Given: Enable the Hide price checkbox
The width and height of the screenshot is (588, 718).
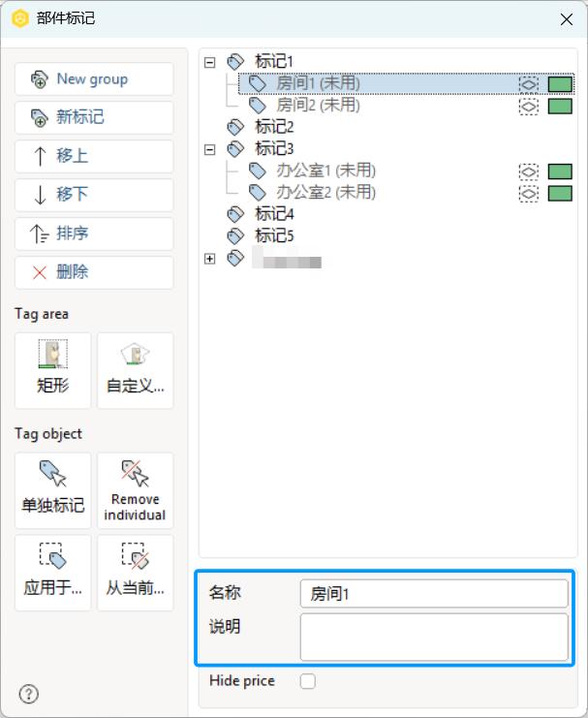Looking at the screenshot, I should pos(308,681).
